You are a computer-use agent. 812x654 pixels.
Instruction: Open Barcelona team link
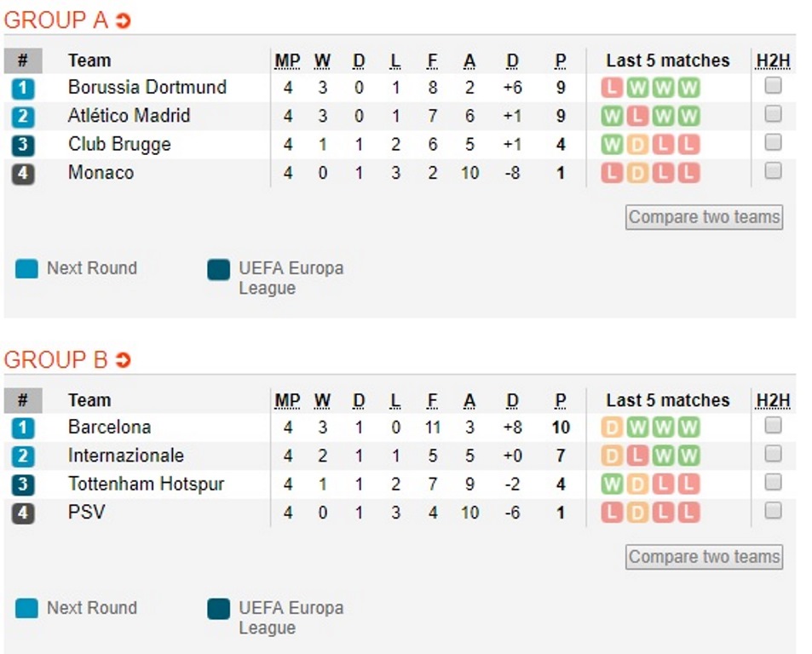pos(109,427)
